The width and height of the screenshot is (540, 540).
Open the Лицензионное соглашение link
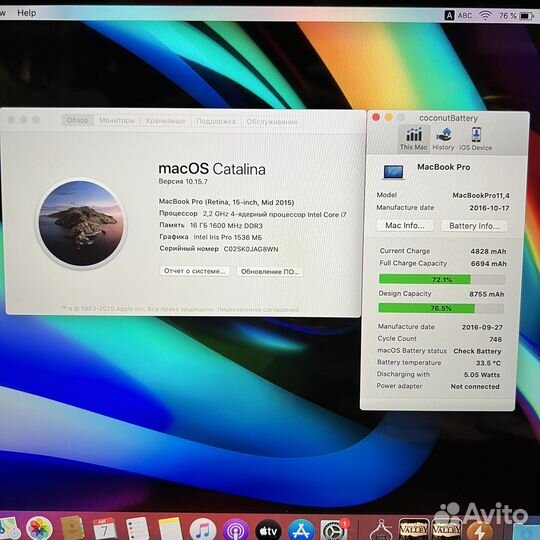click(x=258, y=310)
